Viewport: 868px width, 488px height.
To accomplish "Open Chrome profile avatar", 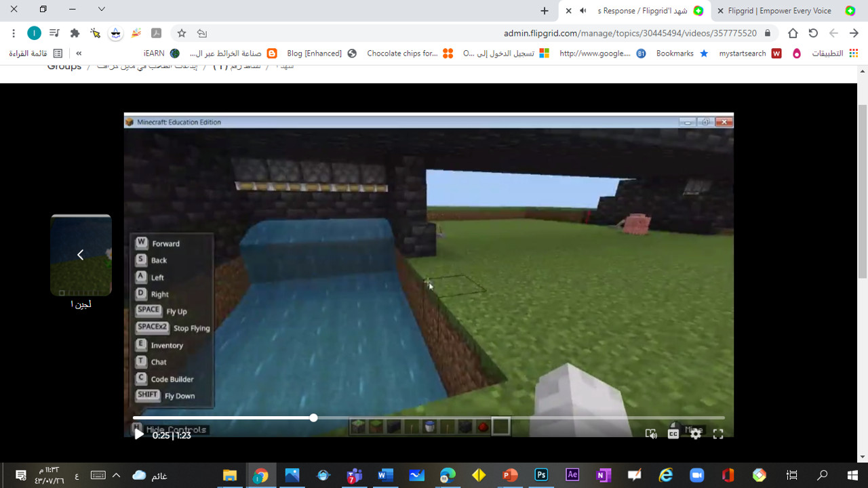I will (x=34, y=33).
